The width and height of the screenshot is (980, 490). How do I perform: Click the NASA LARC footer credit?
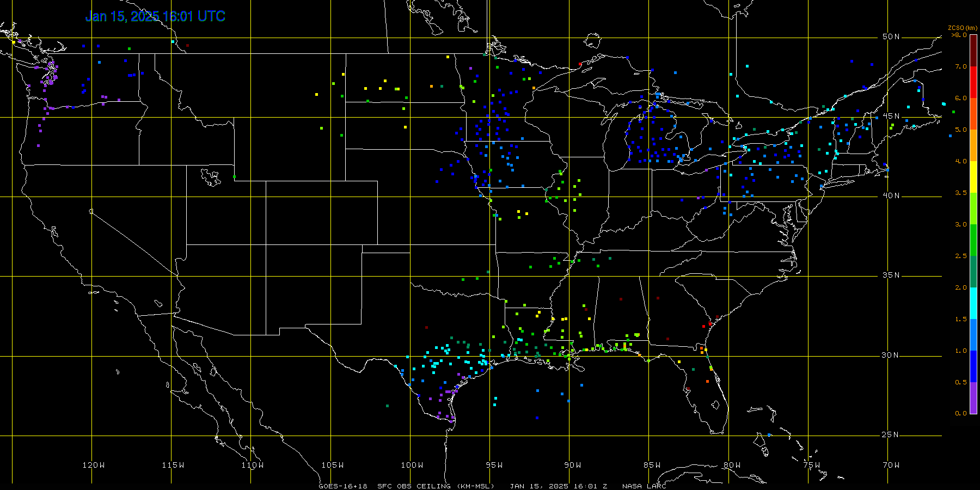coord(645,486)
